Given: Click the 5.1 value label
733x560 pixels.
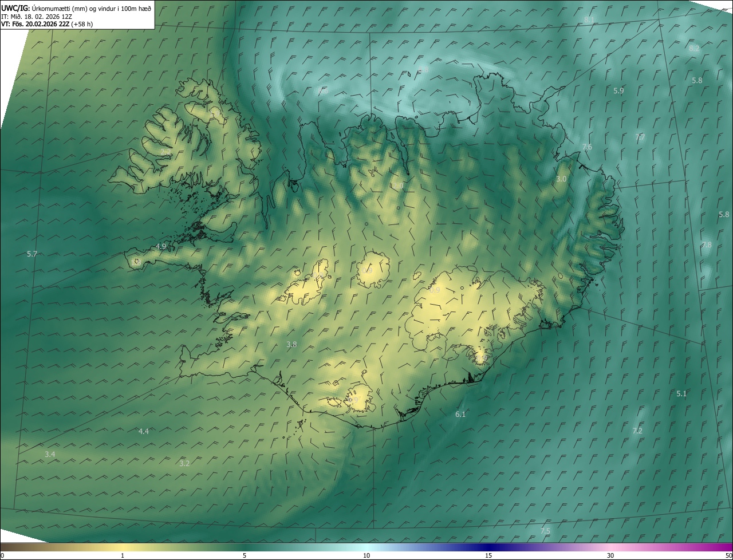Looking at the screenshot, I should (x=681, y=393).
